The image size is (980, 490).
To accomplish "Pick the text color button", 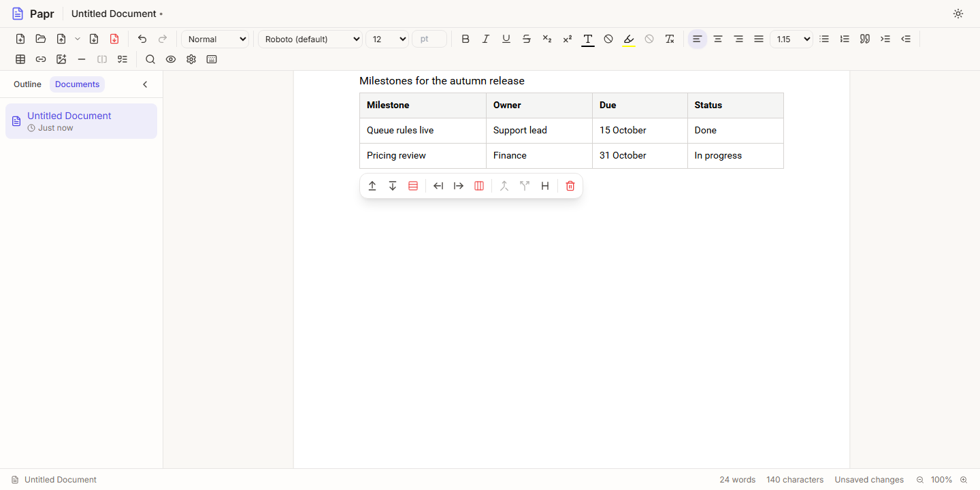I will tap(588, 39).
